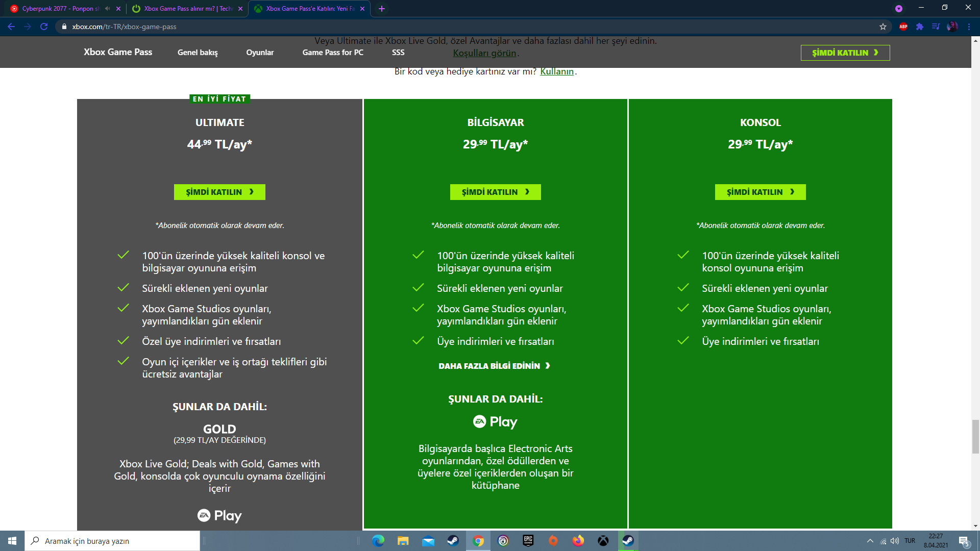Mute the Cyberpunk 2077 tab audio
This screenshot has height=551, width=980.
coord(107,9)
